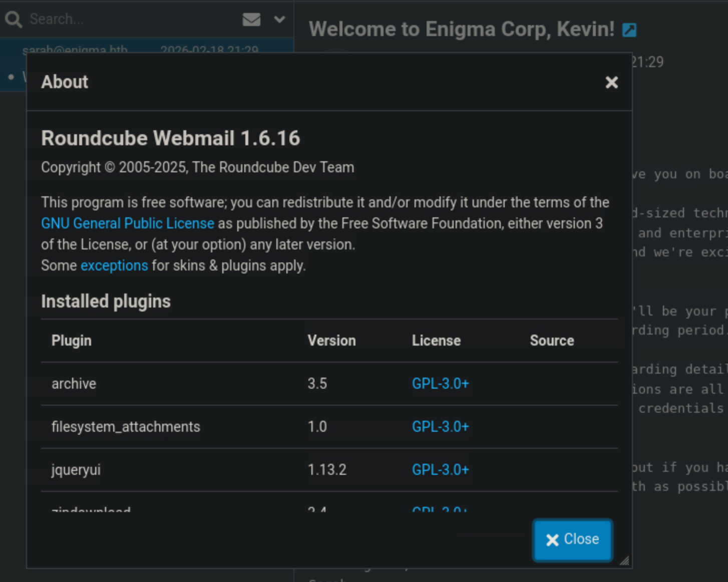The height and width of the screenshot is (582, 728).
Task: Open GPL-3.0+ license for archive plugin
Action: (x=440, y=384)
